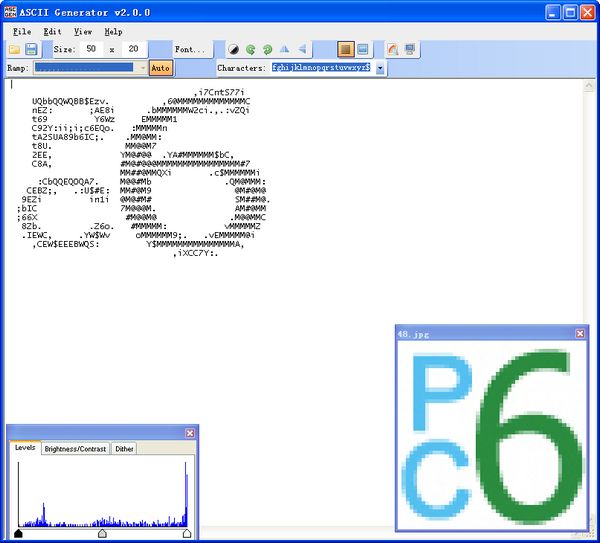Rotate image counter-clockwise with first green arrow
The image size is (600, 543).
251,49
